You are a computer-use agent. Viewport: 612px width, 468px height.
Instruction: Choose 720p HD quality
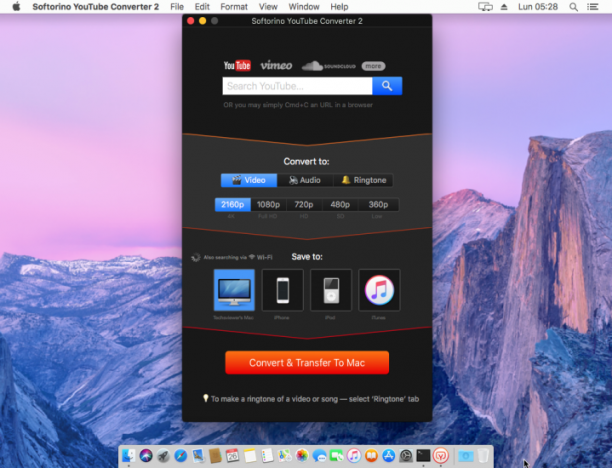304,205
